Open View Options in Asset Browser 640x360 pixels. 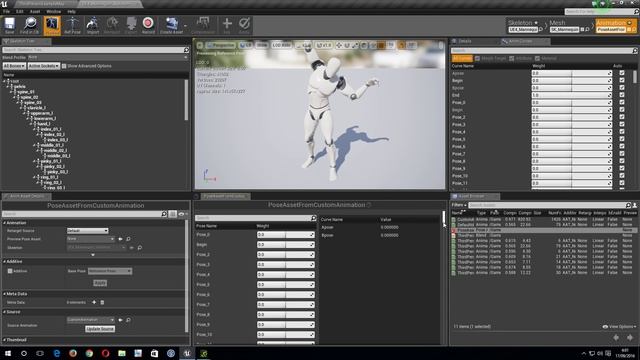619,327
